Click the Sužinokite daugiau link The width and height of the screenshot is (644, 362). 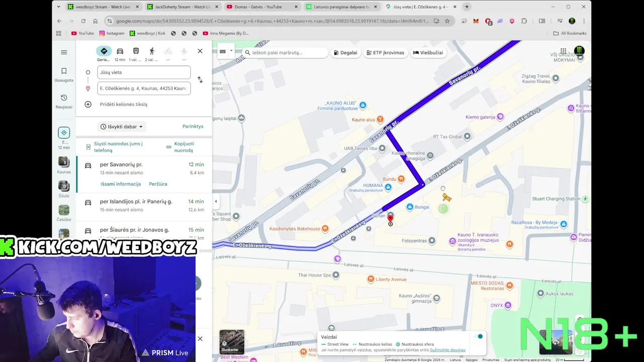447,350
